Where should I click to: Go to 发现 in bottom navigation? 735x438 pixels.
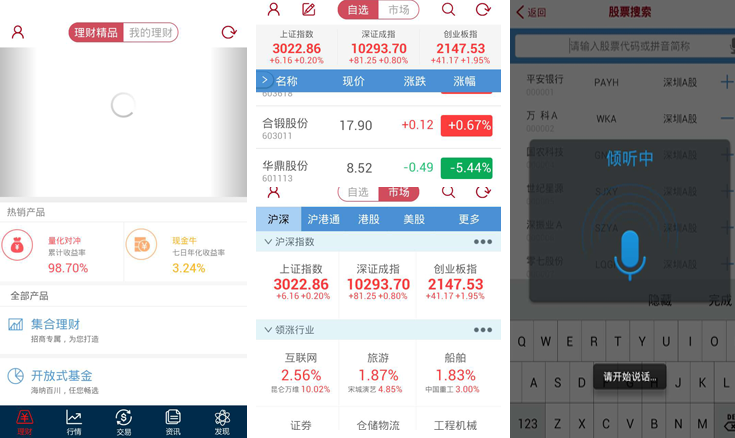(x=222, y=422)
